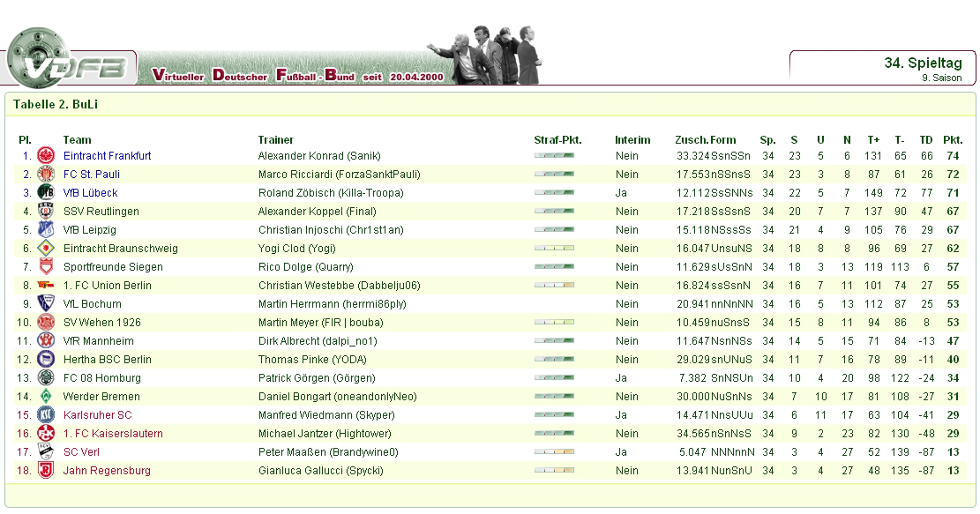980x514 pixels.
Task: Click the VfB Leipzig club crest
Action: [x=46, y=230]
